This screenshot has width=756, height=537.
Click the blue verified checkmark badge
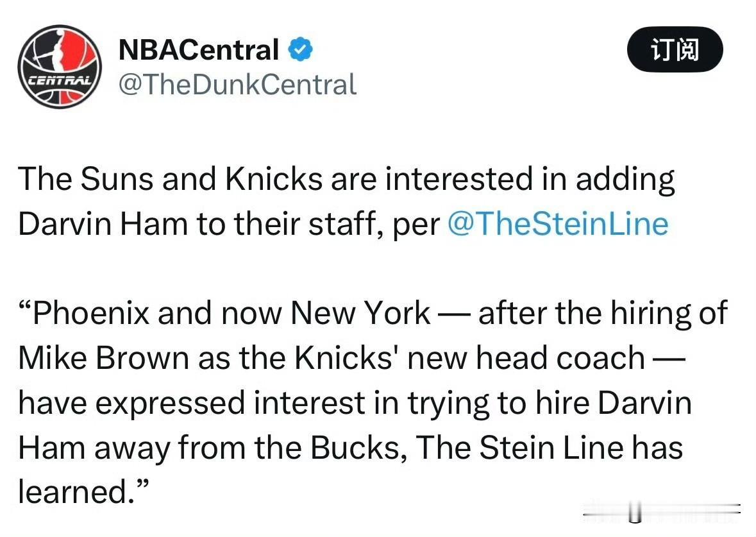point(300,49)
